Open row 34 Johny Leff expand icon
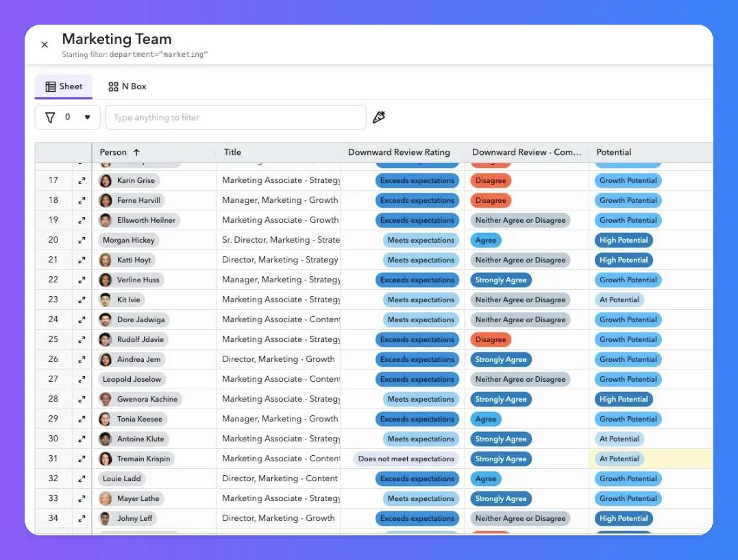Image resolution: width=738 pixels, height=560 pixels. point(82,519)
